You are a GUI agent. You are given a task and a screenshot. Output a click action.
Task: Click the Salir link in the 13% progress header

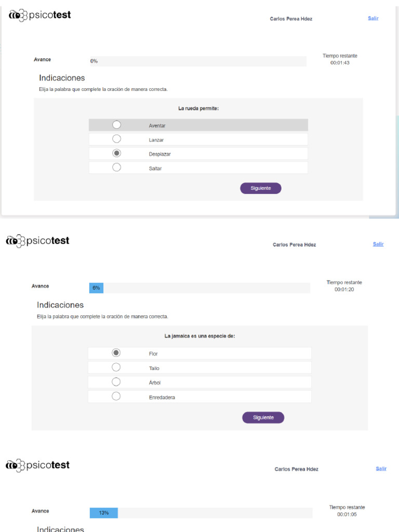pos(381,469)
